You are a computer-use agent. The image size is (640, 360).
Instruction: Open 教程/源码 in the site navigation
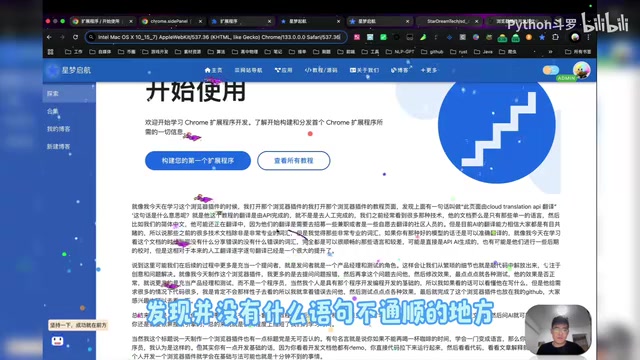[321, 70]
